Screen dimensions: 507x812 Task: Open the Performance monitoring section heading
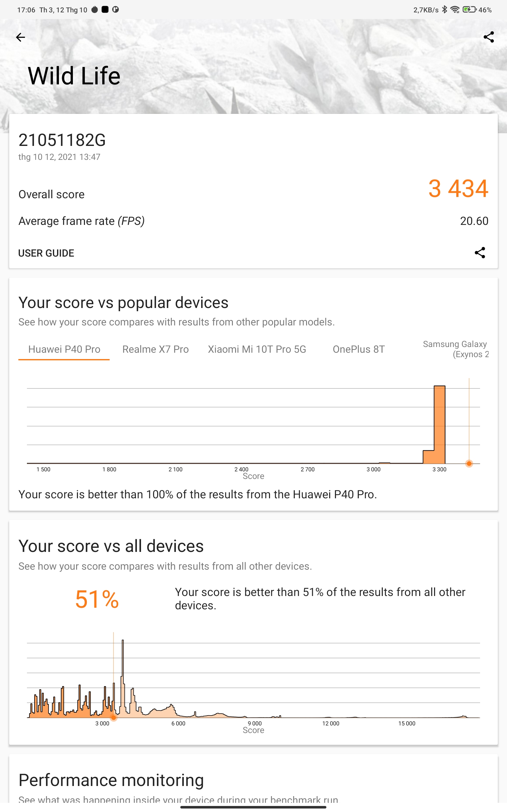click(111, 780)
